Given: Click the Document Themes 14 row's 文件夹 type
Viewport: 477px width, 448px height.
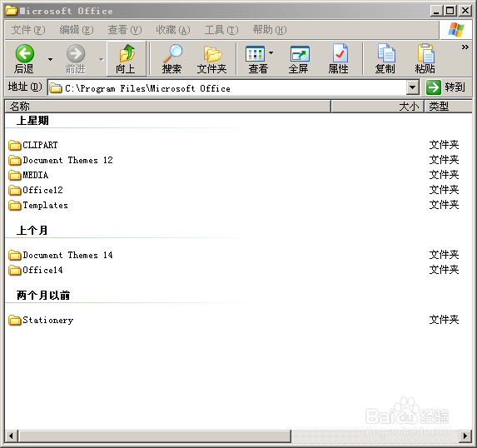Looking at the screenshot, I should pyautogui.click(x=444, y=255).
